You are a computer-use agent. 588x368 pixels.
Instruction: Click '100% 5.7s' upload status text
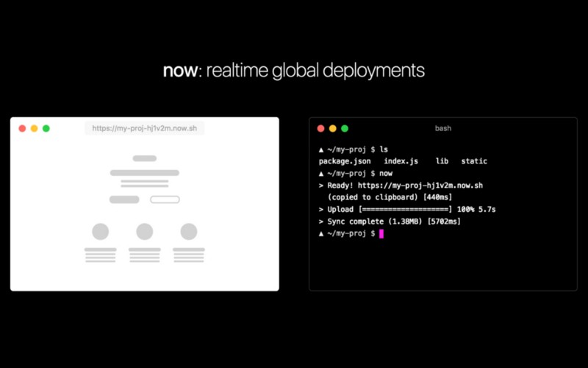pos(476,210)
